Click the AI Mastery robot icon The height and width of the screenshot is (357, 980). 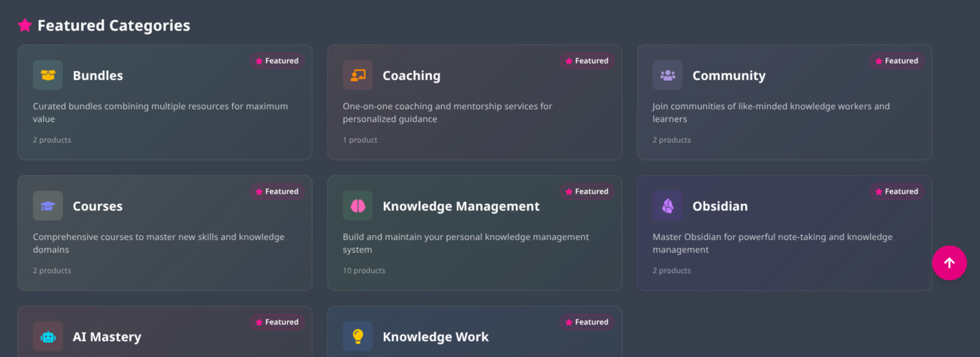click(x=48, y=337)
